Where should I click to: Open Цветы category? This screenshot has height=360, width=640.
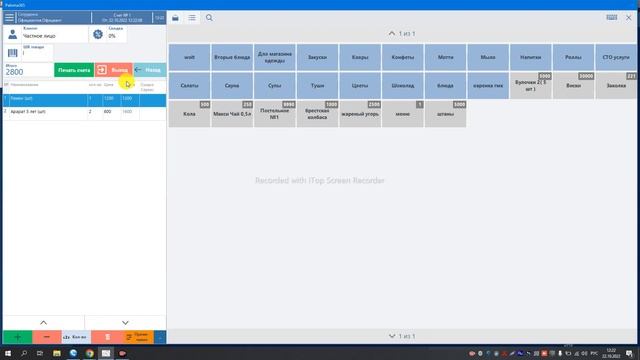(x=360, y=86)
